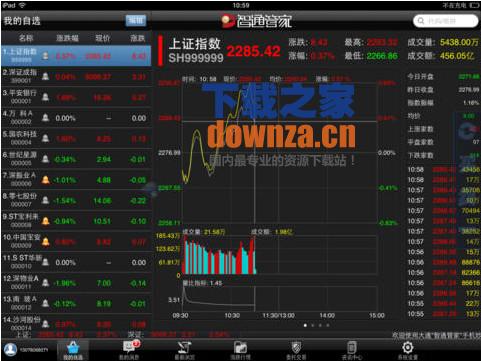This screenshot has height=361, width=481.
Task: Click the 10.51 price for ST宝利来
Action: pyautogui.click(x=102, y=221)
